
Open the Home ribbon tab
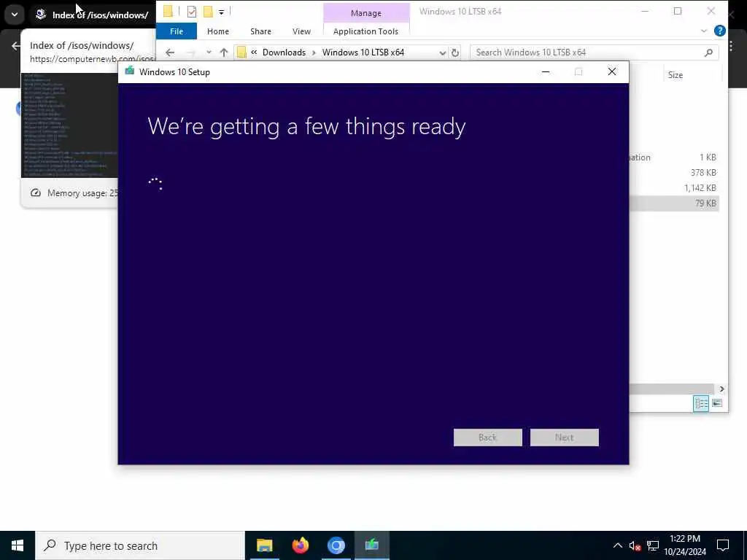[x=217, y=31]
